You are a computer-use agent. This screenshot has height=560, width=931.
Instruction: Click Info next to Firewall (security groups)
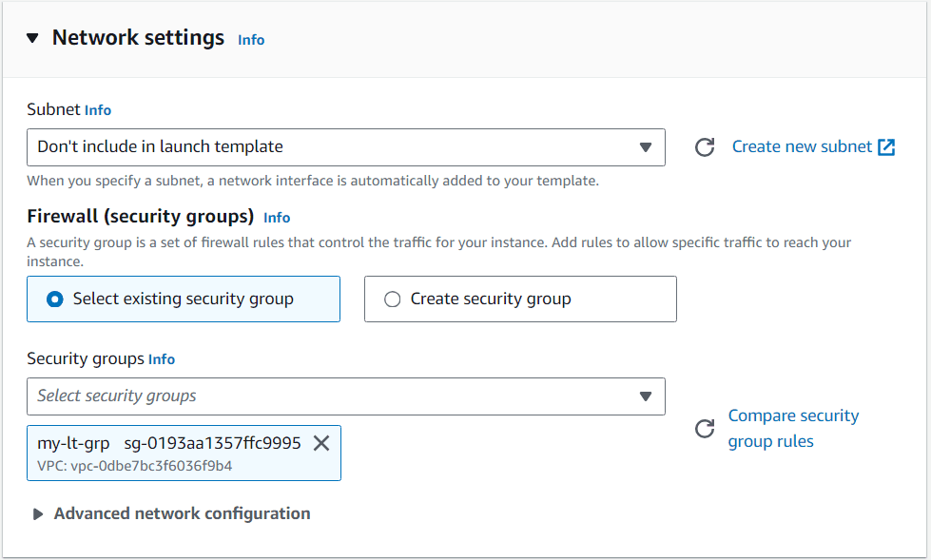click(277, 218)
